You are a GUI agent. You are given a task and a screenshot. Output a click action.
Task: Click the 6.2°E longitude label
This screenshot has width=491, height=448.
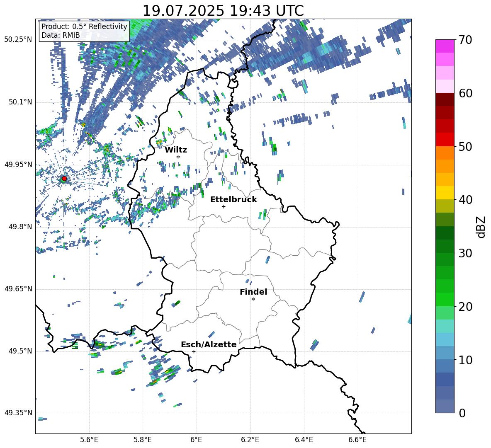coord(250,440)
